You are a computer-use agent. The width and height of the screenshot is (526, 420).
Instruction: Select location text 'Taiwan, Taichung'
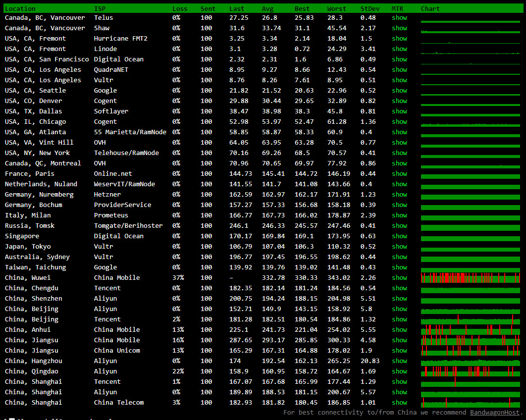[35, 267]
